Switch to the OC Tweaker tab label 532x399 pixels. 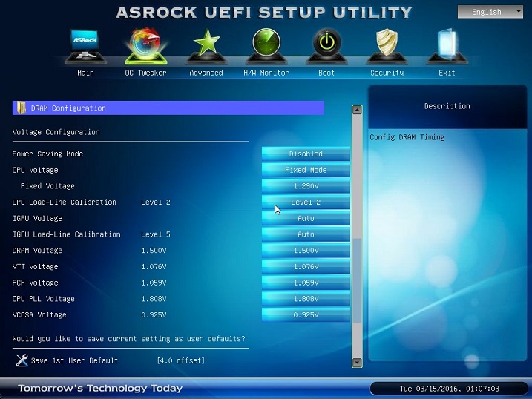[x=146, y=73]
